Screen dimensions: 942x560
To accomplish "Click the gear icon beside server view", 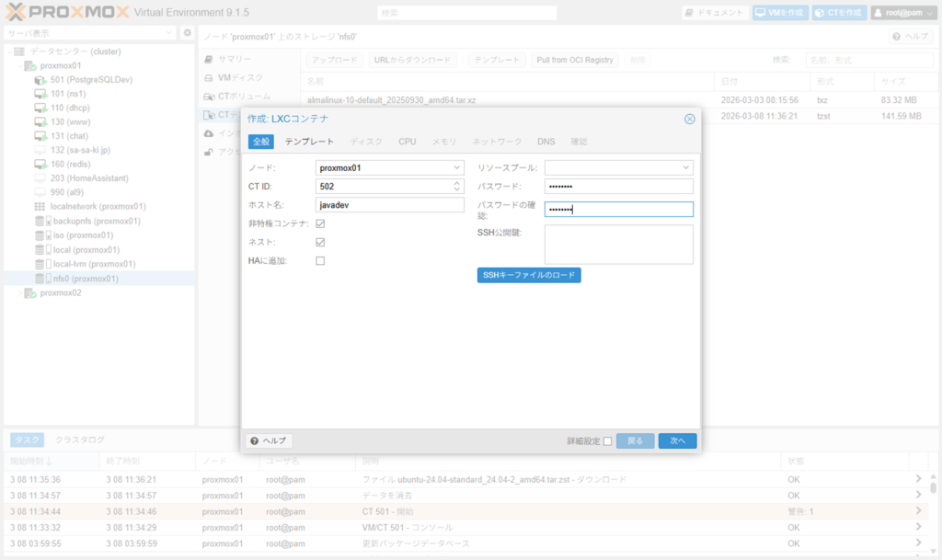I will [187, 33].
